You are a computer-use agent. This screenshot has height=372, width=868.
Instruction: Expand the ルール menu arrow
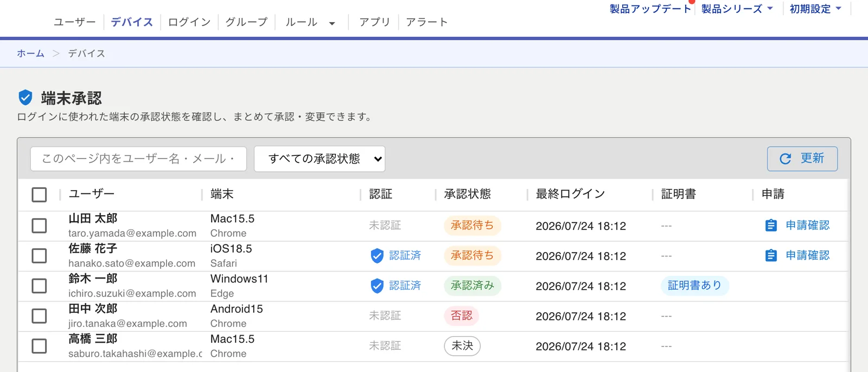tap(332, 23)
